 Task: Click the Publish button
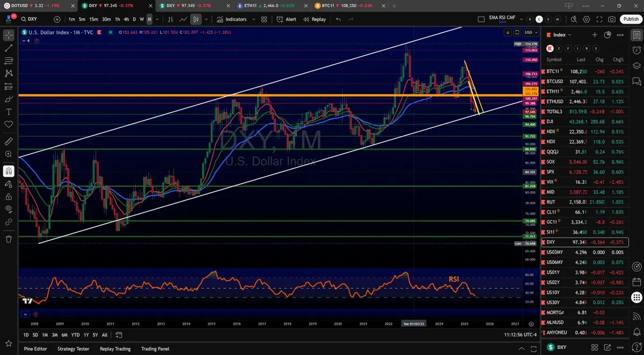click(x=631, y=19)
